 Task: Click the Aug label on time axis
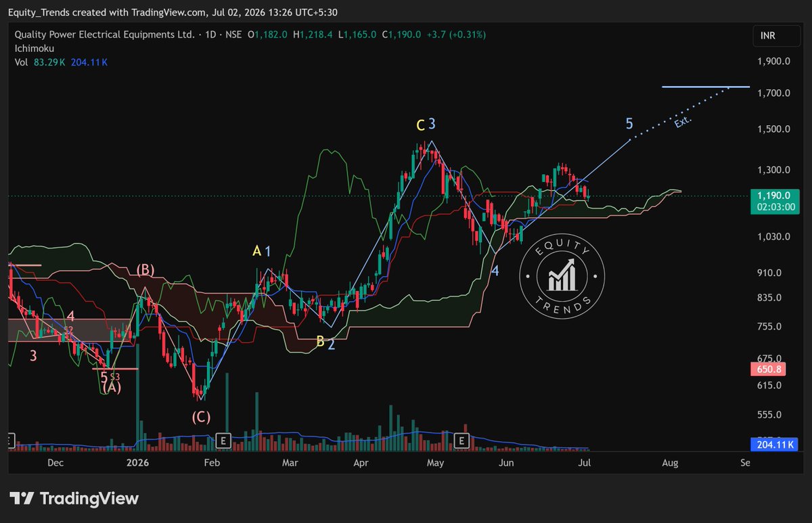669,463
